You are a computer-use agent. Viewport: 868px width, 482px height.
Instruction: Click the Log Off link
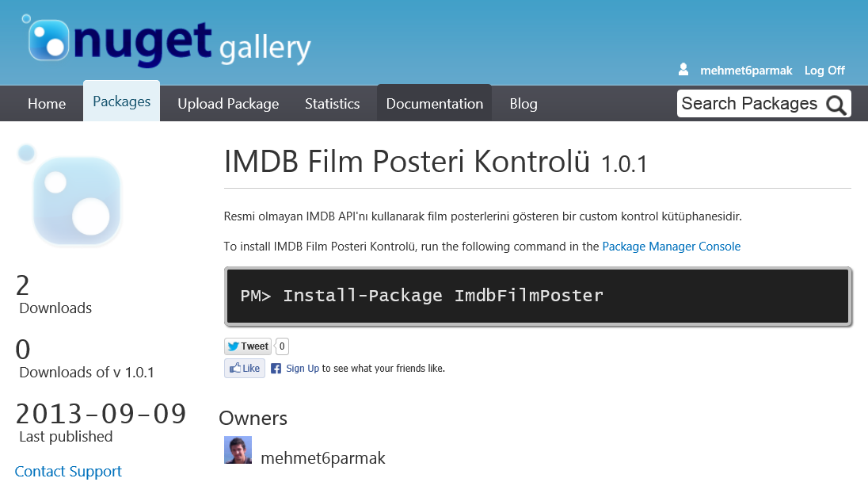824,71
